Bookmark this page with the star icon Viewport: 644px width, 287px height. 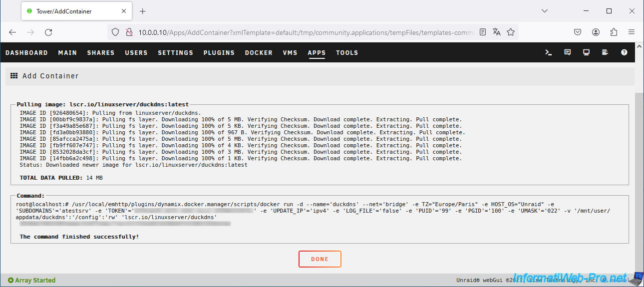[x=511, y=32]
